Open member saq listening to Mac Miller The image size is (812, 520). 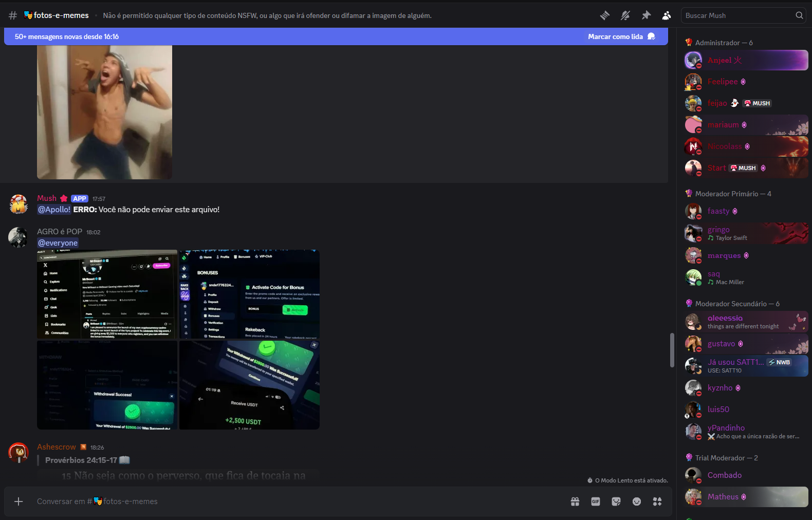click(x=746, y=277)
